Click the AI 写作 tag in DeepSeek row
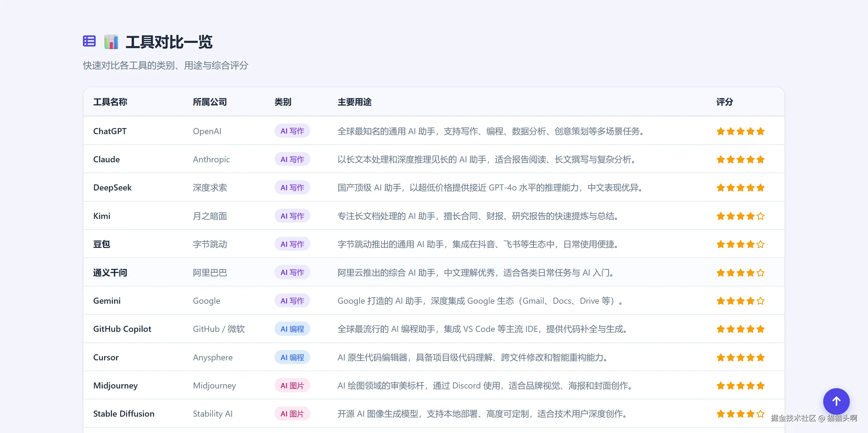868x433 pixels. point(292,187)
